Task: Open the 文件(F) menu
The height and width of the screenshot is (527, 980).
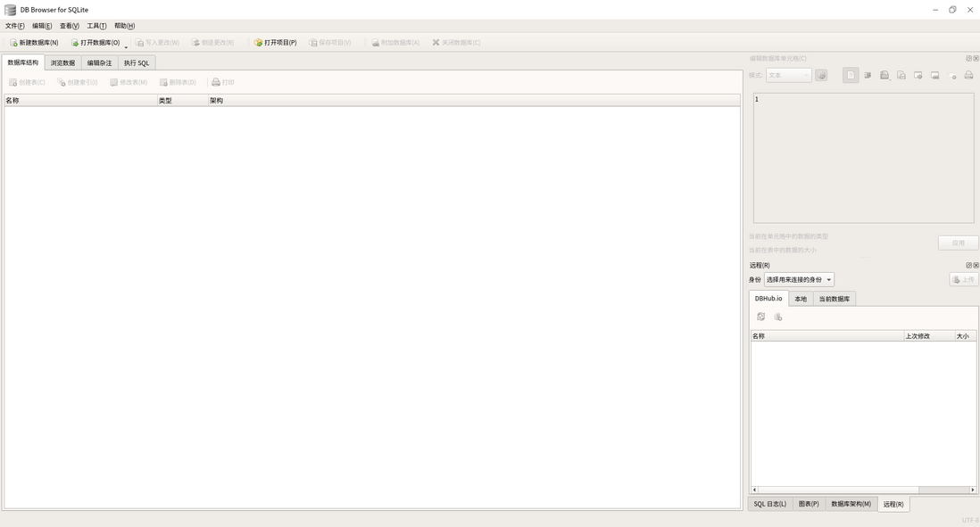Action: point(15,26)
